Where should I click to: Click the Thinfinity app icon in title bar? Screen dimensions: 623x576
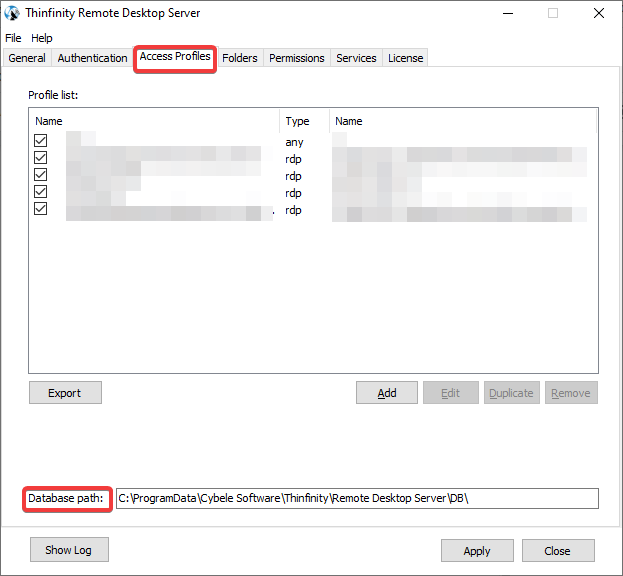pos(12,13)
